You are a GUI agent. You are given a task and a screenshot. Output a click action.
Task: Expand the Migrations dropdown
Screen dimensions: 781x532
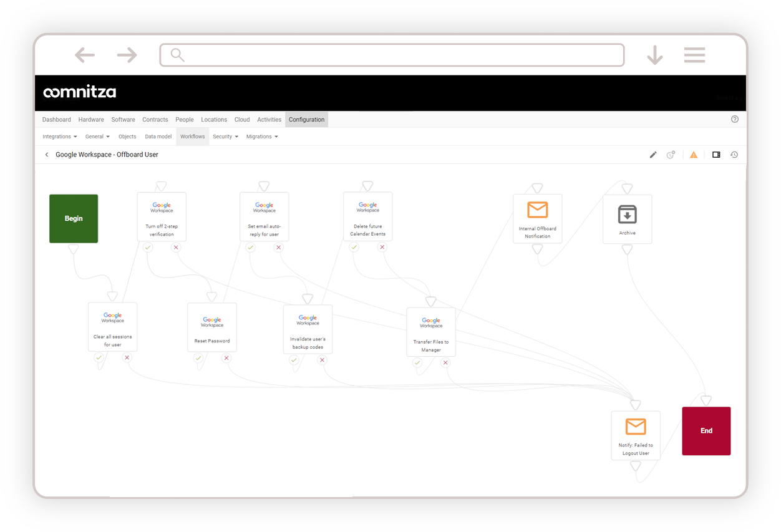[x=262, y=137]
